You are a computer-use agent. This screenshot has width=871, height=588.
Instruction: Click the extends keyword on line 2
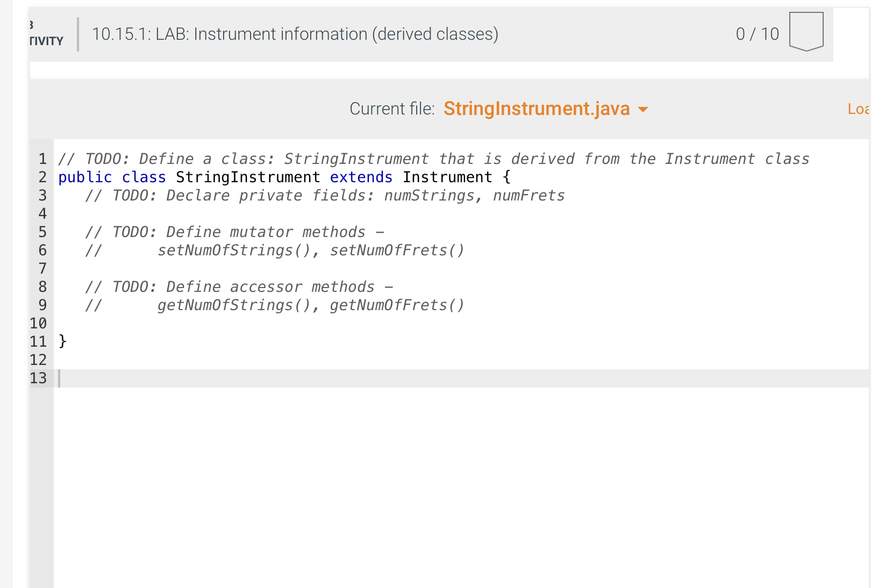tap(361, 177)
